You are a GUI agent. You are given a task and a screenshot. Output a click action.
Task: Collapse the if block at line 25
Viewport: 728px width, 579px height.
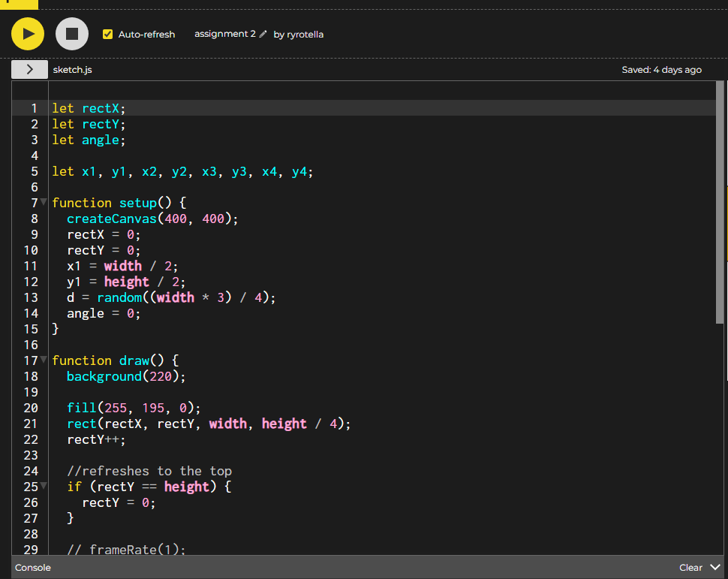[44, 487]
